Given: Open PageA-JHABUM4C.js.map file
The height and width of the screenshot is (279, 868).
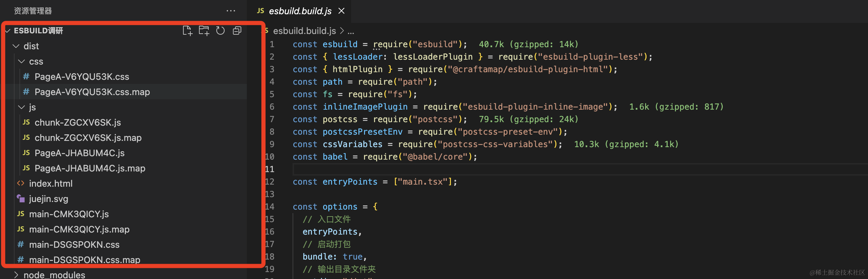Looking at the screenshot, I should coord(90,168).
